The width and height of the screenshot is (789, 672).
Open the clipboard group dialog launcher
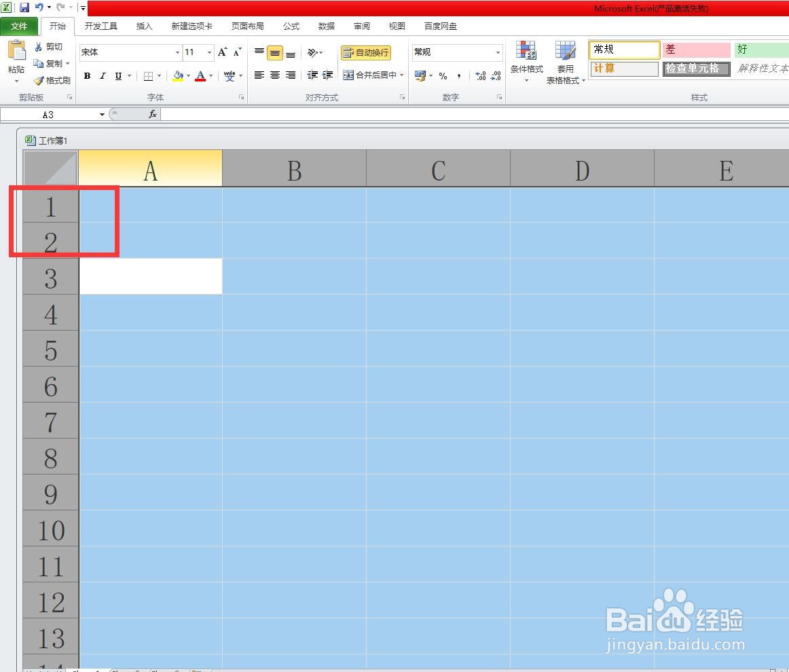click(x=70, y=97)
